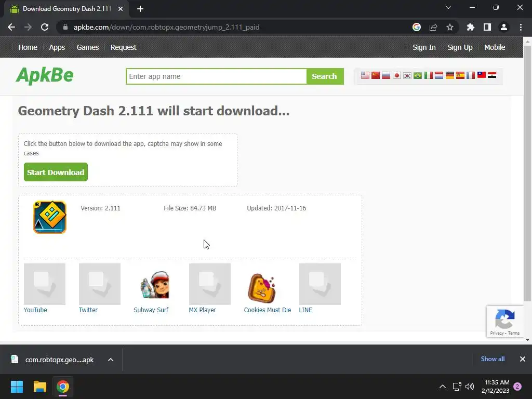Click the Chrome taskbar icon
532x399 pixels.
click(63, 387)
